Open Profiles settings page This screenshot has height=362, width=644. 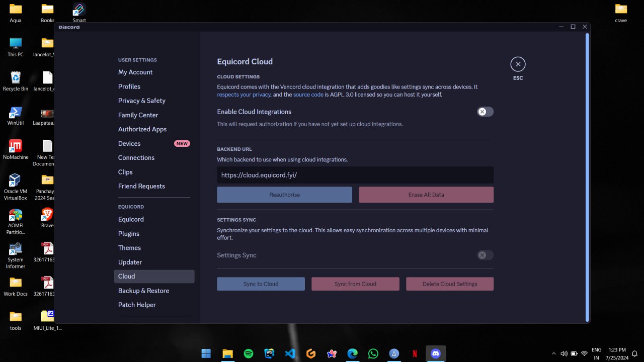tap(154, 86)
